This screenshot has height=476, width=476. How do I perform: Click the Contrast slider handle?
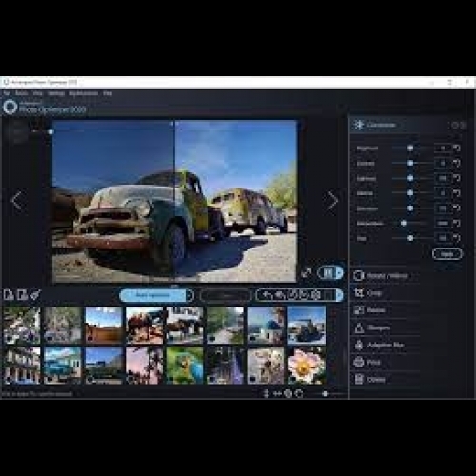pos(410,163)
